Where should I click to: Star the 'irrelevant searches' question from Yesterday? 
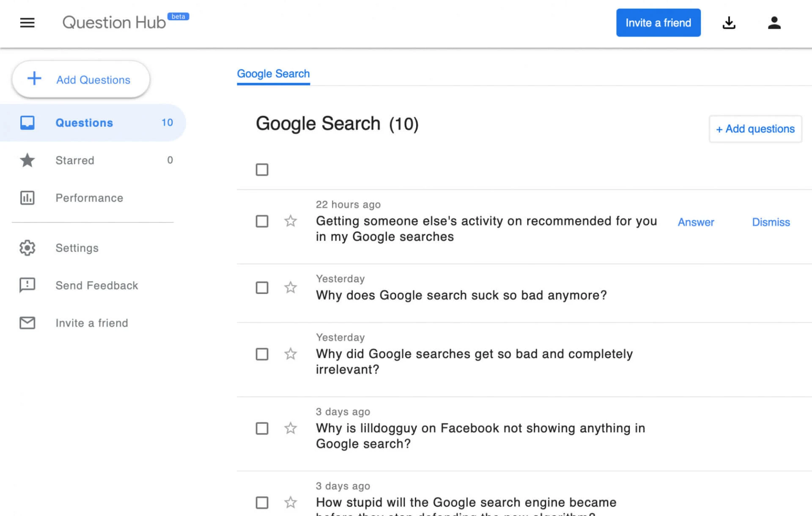(x=291, y=354)
